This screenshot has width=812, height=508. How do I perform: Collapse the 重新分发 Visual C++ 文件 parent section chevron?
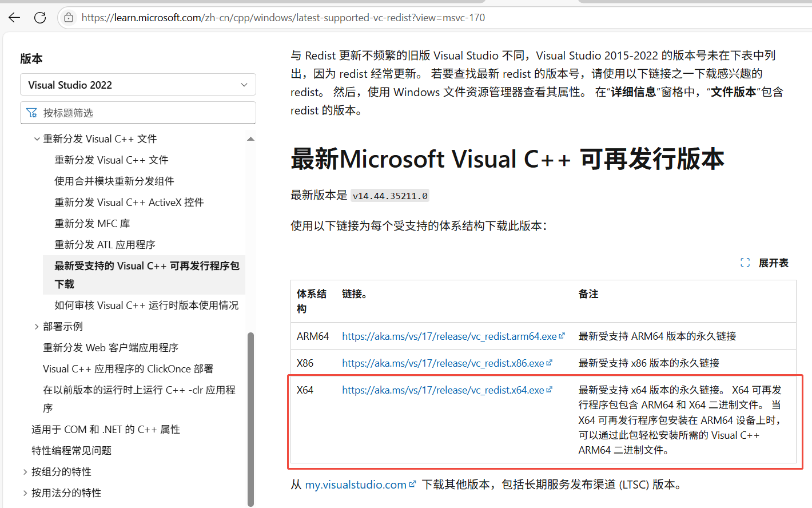[37, 139]
